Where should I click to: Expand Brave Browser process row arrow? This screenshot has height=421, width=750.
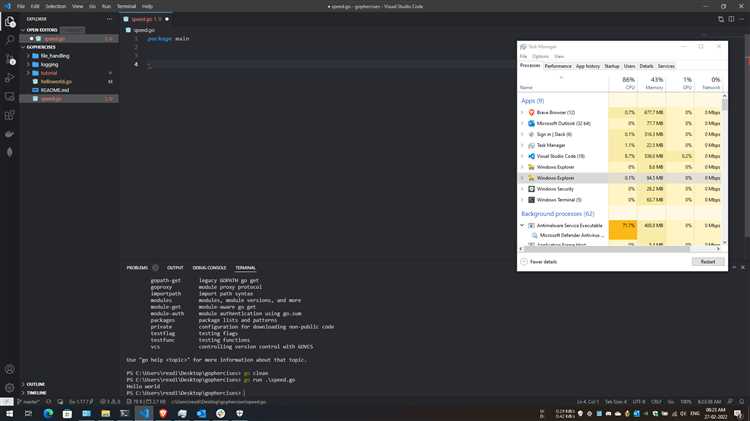point(522,112)
